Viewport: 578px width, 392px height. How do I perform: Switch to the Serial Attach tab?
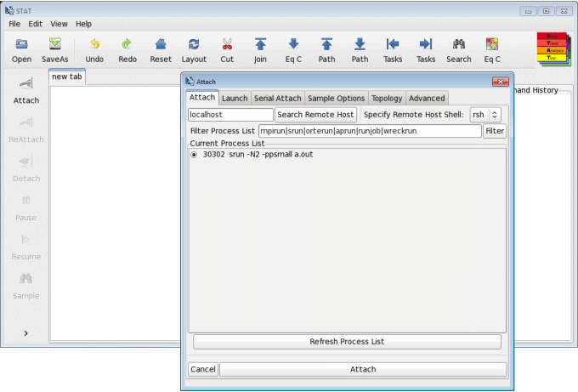coord(278,99)
